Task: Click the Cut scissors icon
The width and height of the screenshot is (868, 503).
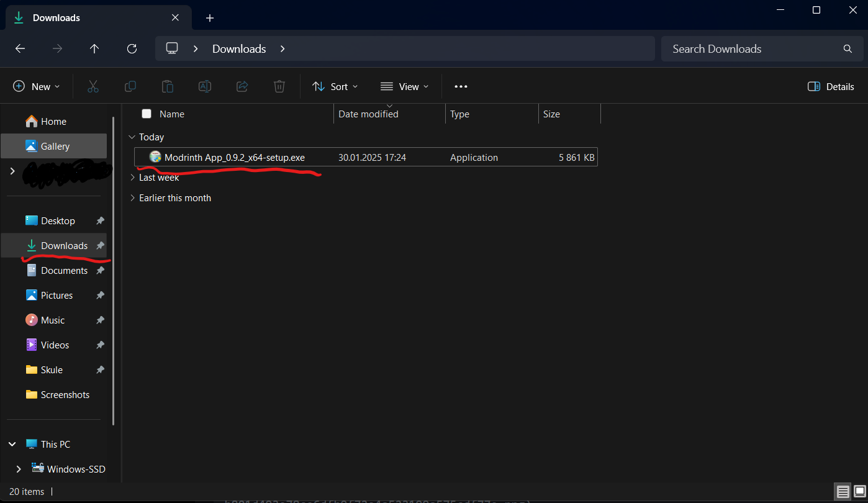Action: coord(93,86)
